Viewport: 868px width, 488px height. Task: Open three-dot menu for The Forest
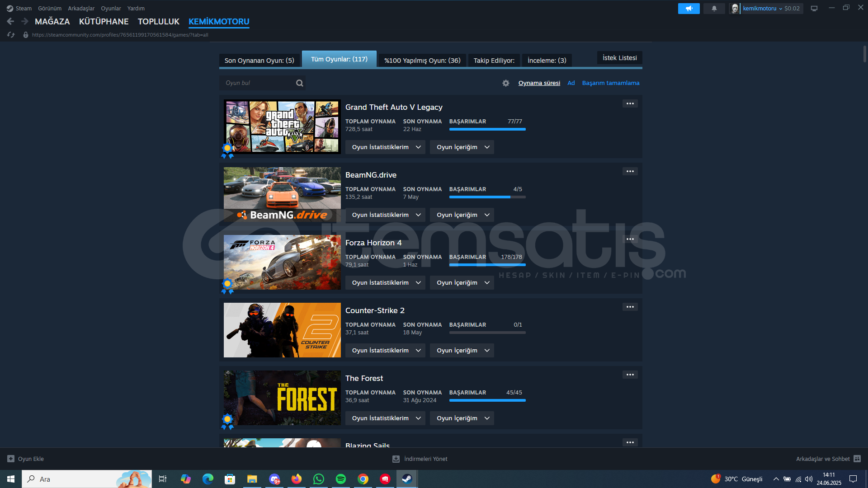click(630, 375)
